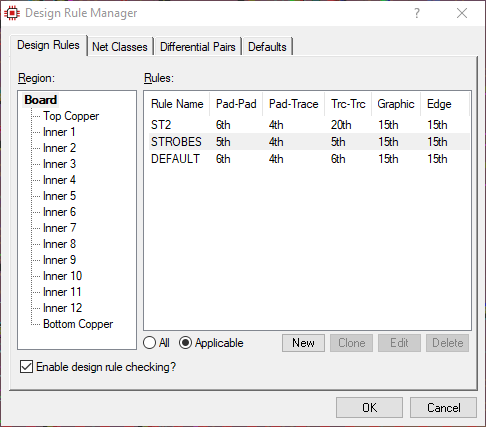486x427 pixels.
Task: Switch to the Net Classes tab
Action: [120, 46]
